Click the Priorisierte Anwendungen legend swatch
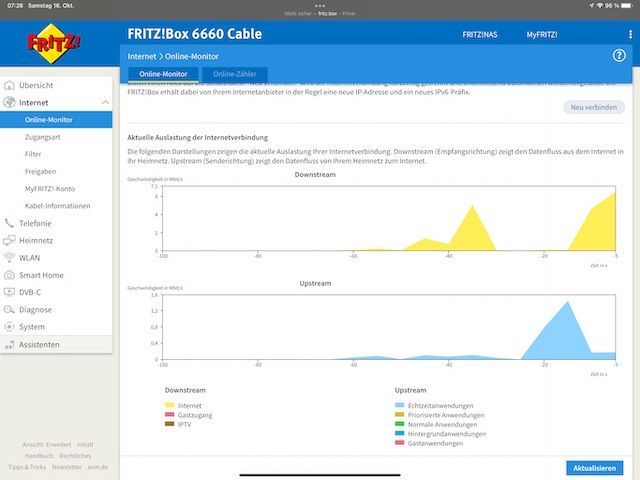This screenshot has width=640, height=480. click(x=400, y=415)
